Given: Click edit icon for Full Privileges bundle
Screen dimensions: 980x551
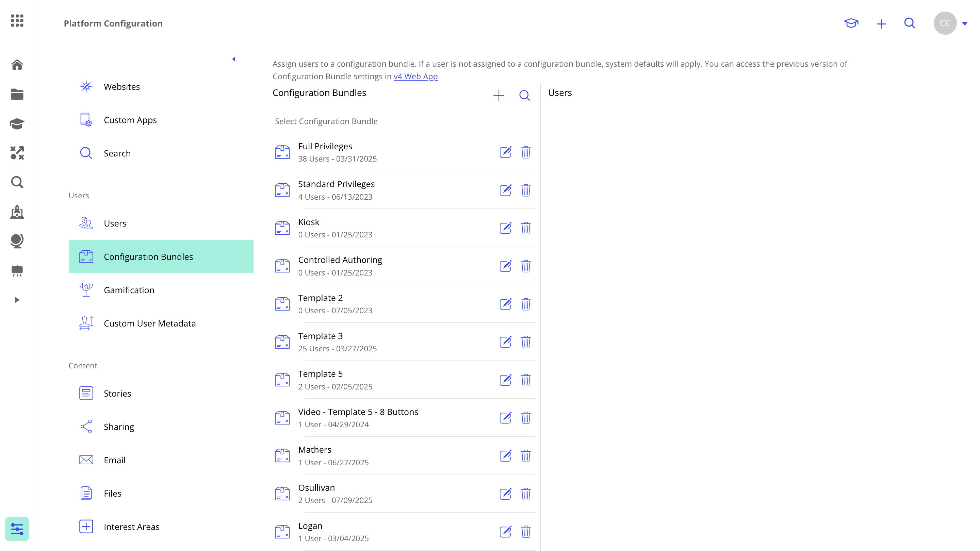Looking at the screenshot, I should coord(505,152).
